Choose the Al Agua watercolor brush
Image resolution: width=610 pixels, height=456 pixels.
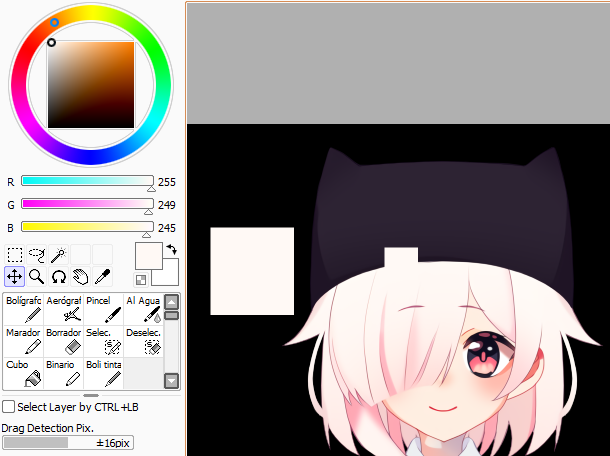143,309
